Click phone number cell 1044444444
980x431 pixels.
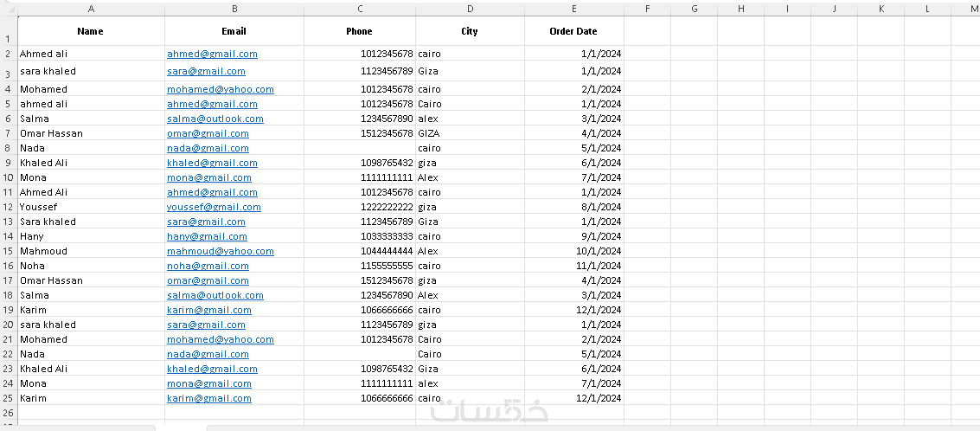[359, 251]
